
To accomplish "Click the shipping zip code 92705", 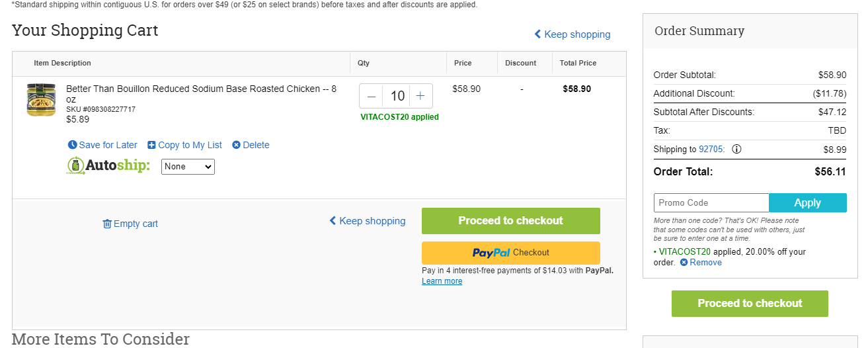I will click(711, 149).
